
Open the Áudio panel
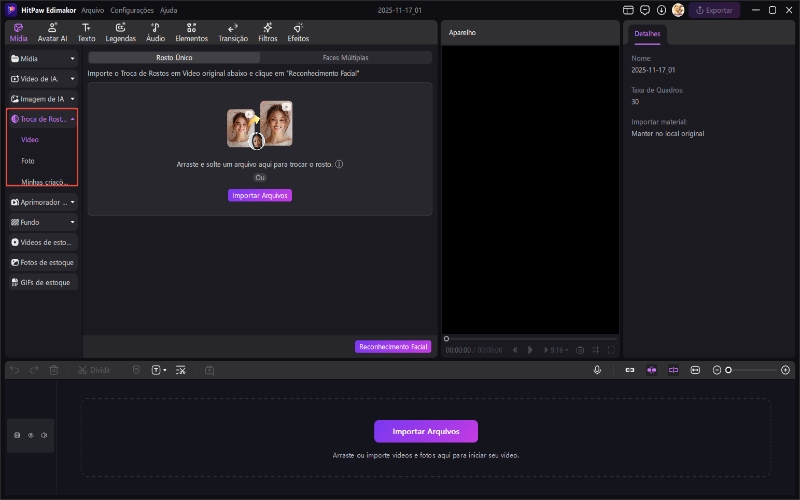(x=155, y=32)
